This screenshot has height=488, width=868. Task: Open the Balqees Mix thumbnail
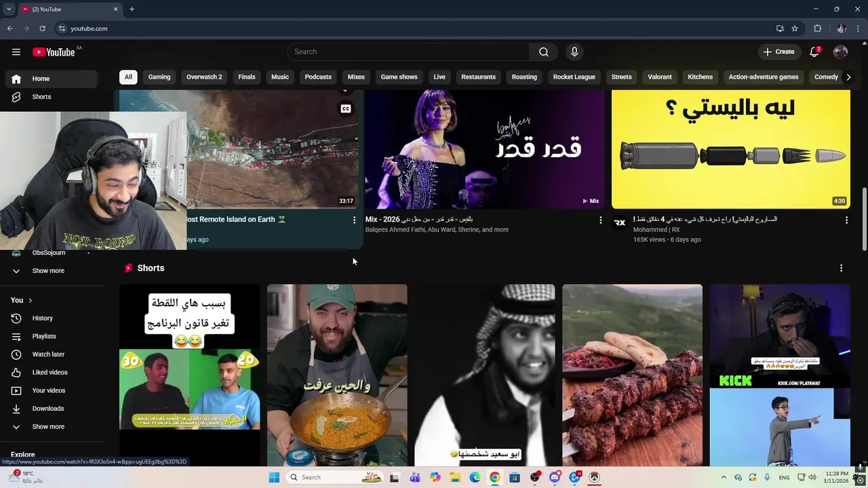pos(484,149)
